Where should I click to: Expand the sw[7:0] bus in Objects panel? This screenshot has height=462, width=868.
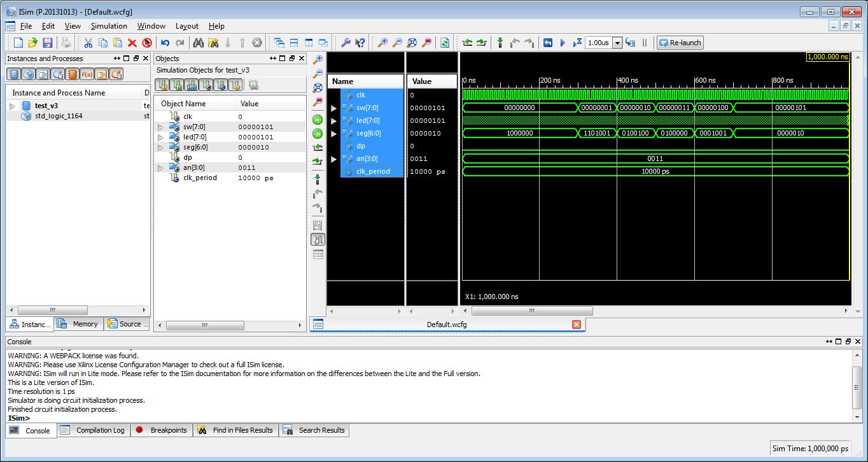160,127
